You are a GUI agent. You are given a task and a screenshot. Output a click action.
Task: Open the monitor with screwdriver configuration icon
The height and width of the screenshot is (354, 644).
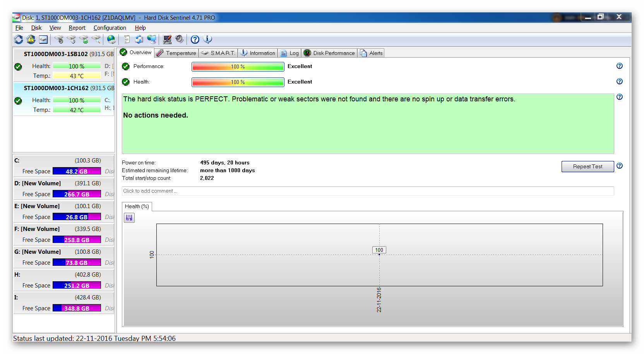coord(167,39)
